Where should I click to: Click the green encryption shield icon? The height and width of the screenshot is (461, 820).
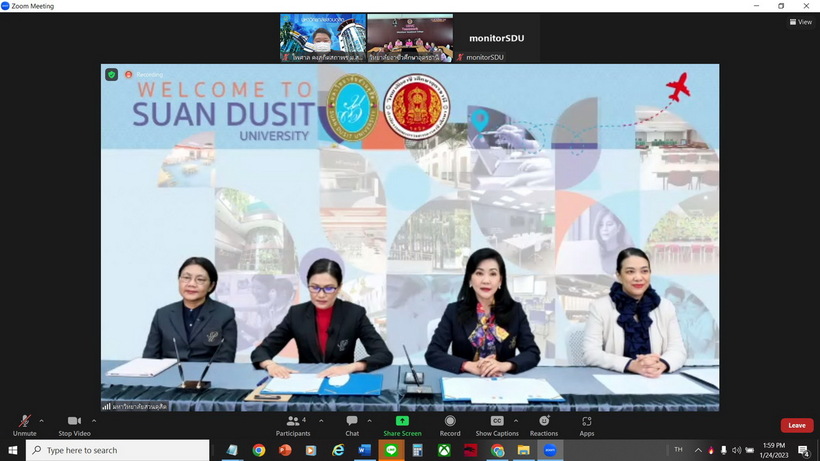point(111,74)
